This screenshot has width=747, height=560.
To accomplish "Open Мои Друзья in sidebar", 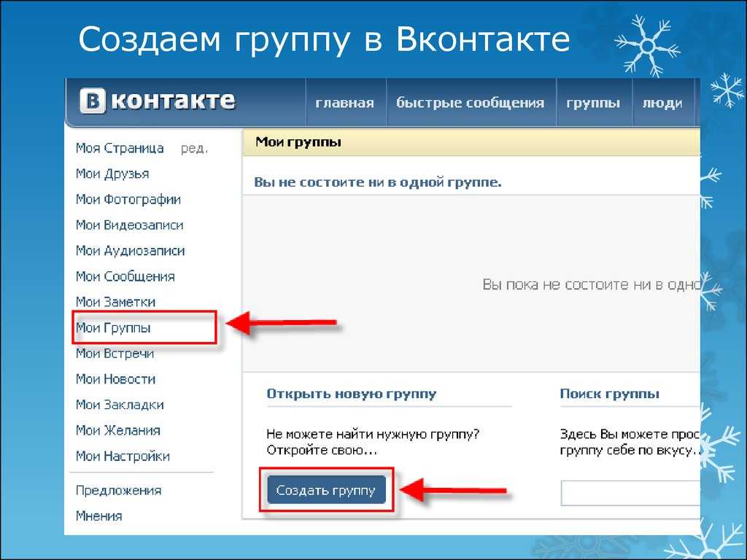I will [x=112, y=174].
